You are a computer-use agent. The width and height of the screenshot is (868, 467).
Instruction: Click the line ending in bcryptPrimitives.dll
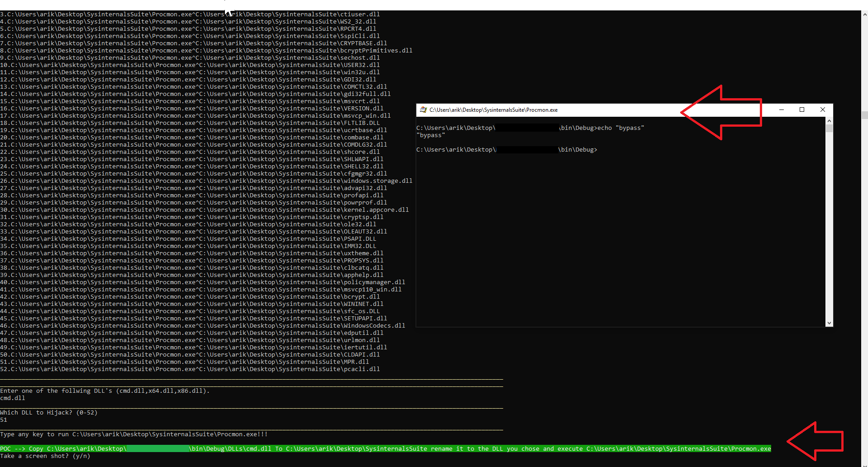pos(206,51)
